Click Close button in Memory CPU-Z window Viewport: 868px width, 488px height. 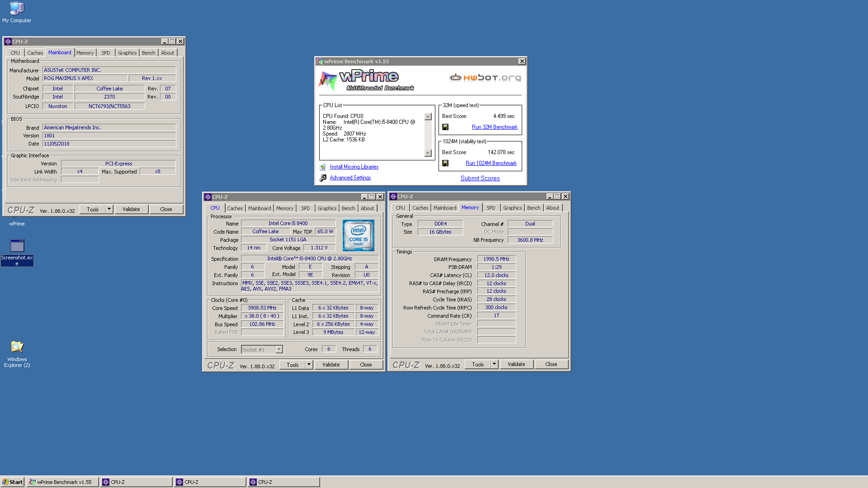552,364
